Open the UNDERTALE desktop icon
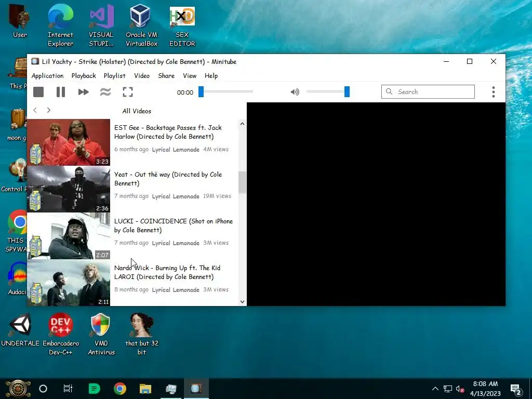Viewport: 532px width, 399px height. tap(20, 330)
